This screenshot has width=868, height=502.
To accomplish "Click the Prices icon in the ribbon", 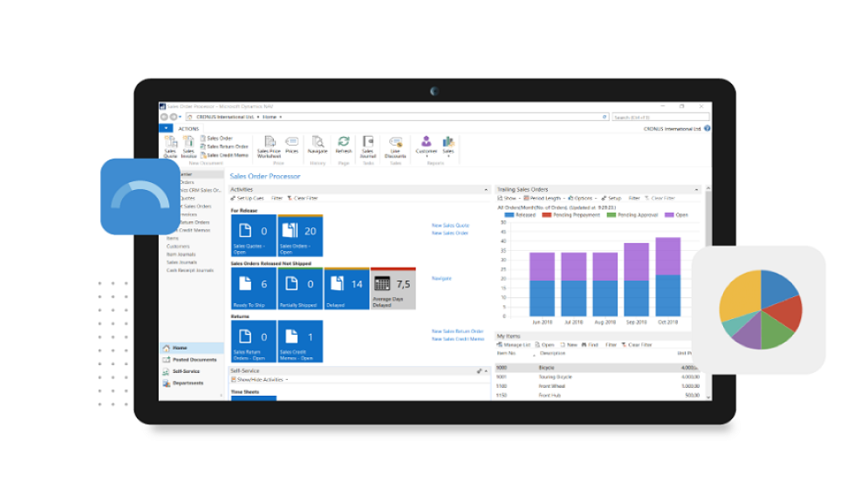I will (292, 144).
